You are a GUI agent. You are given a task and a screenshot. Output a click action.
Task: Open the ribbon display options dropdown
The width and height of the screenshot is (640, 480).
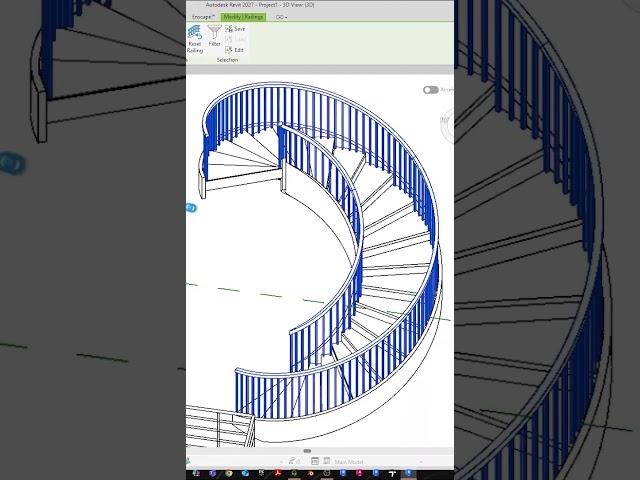[x=282, y=17]
